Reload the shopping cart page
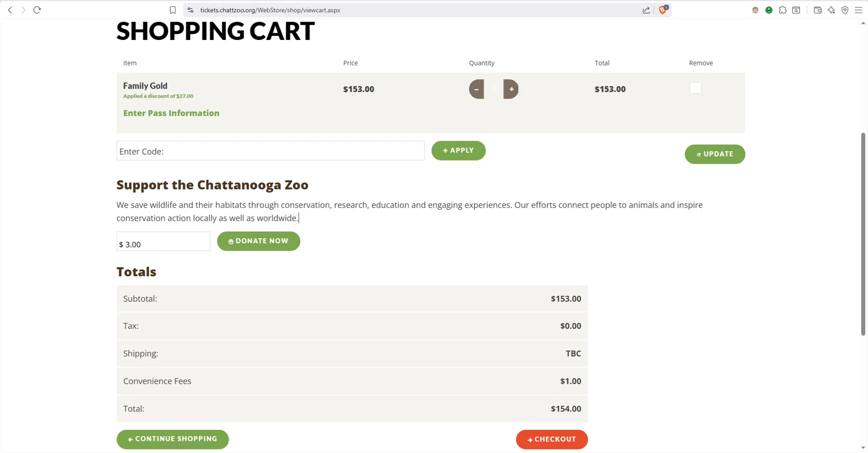The image size is (868, 453). 37,10
